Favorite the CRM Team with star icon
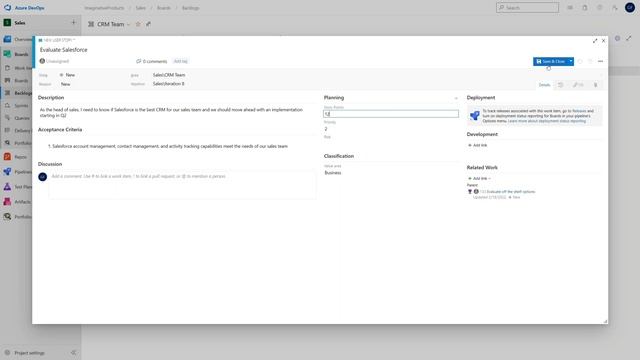 pyautogui.click(x=138, y=24)
